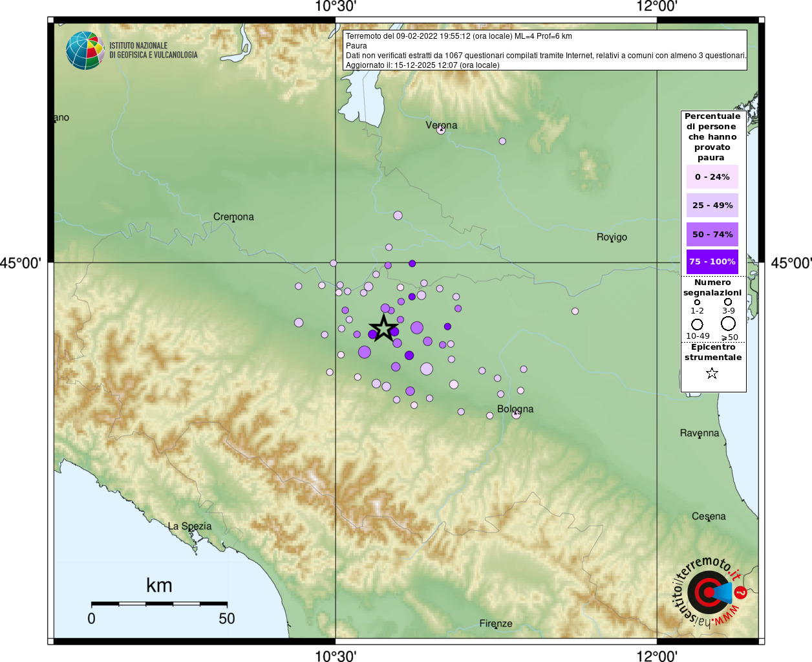Viewport: 812px width, 662px height.
Task: Click the Ravenna city label
Action: (699, 433)
